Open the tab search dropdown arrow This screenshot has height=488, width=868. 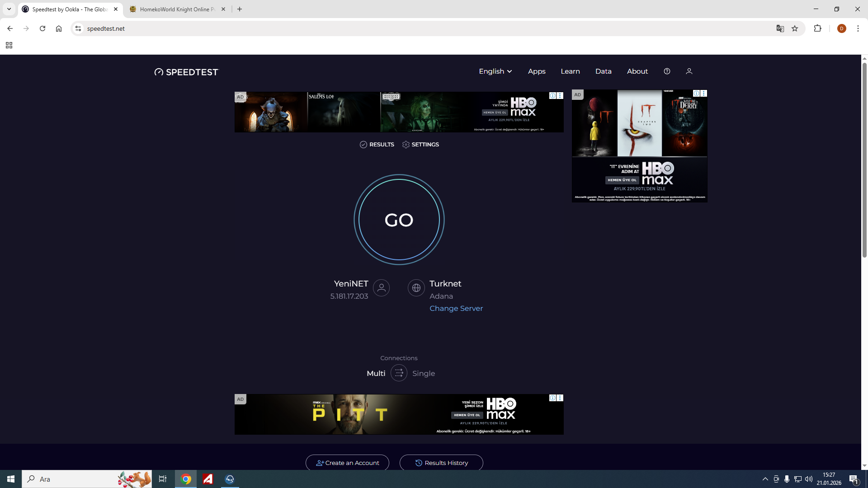[9, 9]
